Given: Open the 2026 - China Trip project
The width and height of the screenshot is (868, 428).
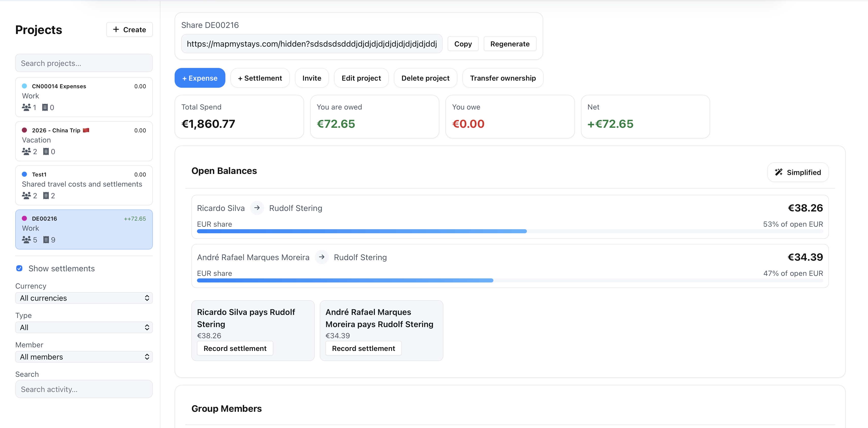Looking at the screenshot, I should [84, 141].
